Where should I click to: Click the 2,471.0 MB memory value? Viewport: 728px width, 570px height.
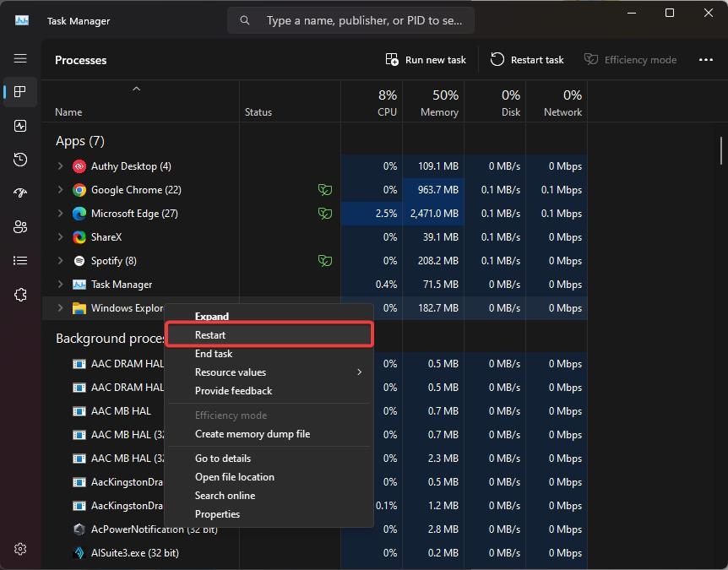click(x=434, y=214)
